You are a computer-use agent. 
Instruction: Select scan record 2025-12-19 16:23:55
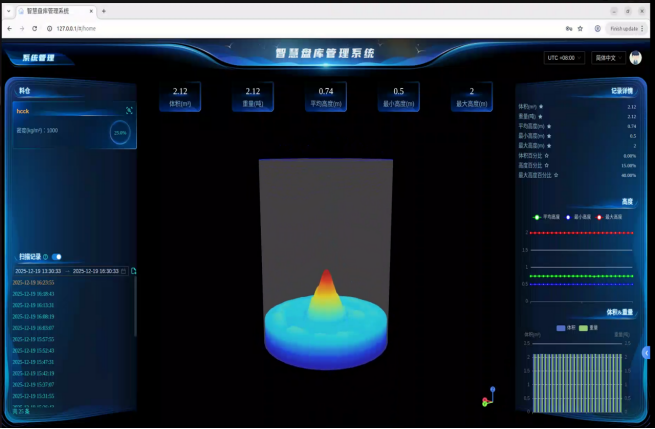click(x=33, y=283)
